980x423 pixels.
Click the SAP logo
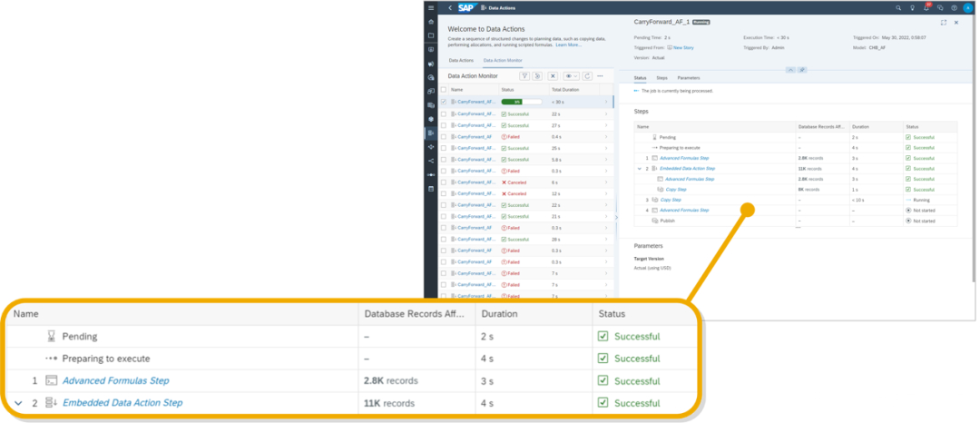pyautogui.click(x=466, y=8)
